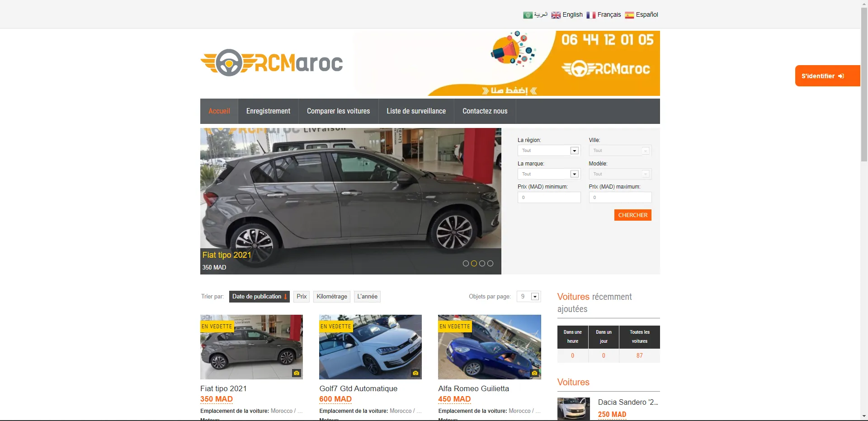This screenshot has width=868, height=421.
Task: Open the Golf7 Gtd Automatique thumbnail
Action: 370,347
